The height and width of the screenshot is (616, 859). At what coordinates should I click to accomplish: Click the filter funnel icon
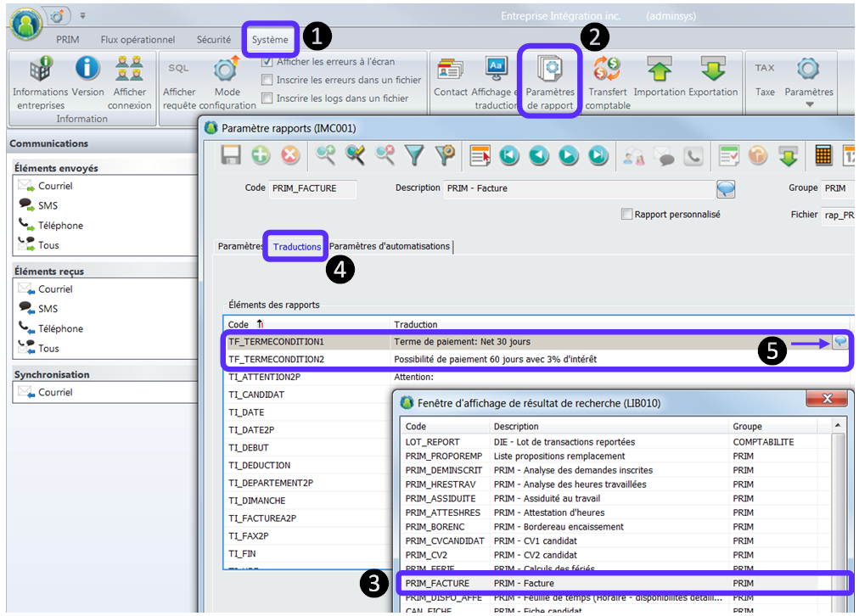[413, 155]
